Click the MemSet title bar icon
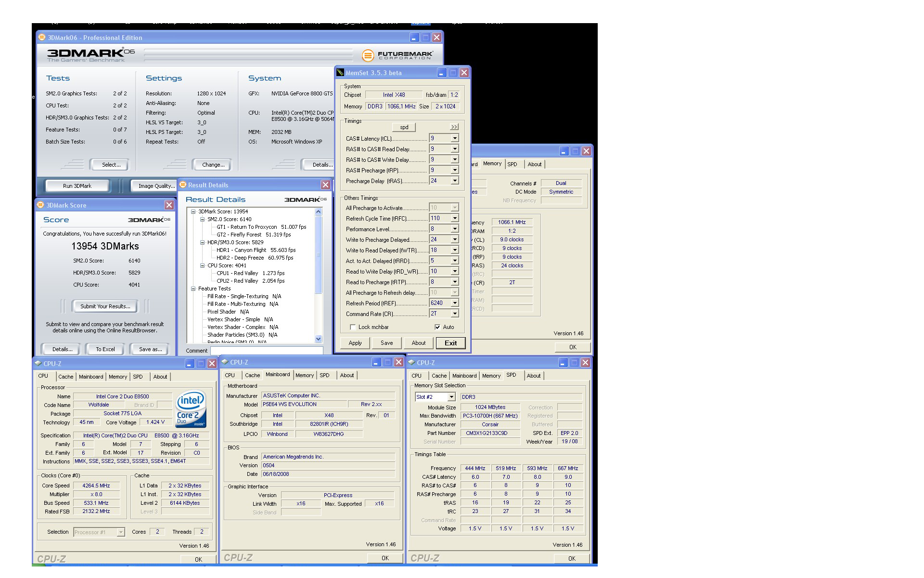 [x=340, y=72]
